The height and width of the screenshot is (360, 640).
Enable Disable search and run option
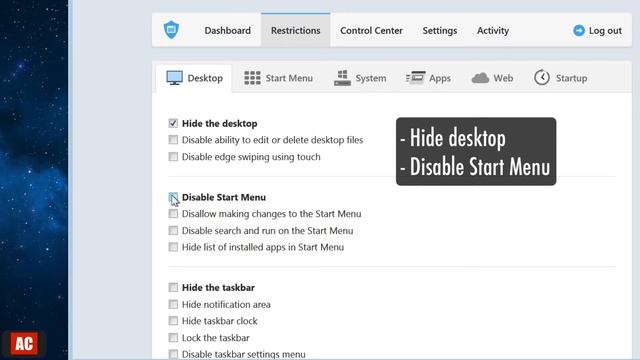click(x=173, y=231)
